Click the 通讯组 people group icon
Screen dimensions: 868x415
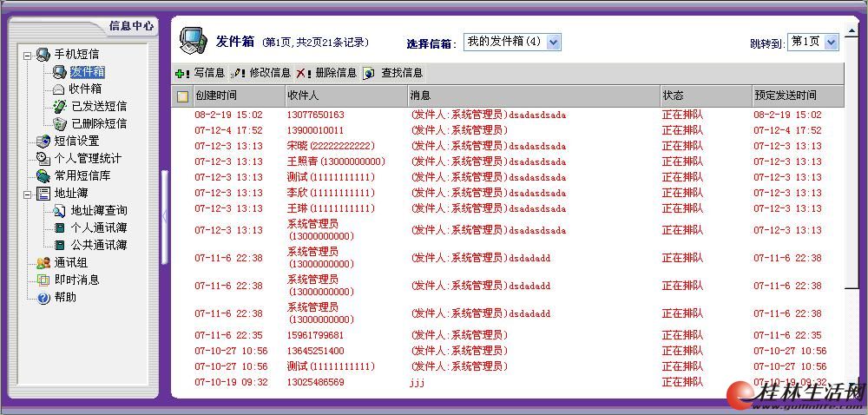(43, 262)
